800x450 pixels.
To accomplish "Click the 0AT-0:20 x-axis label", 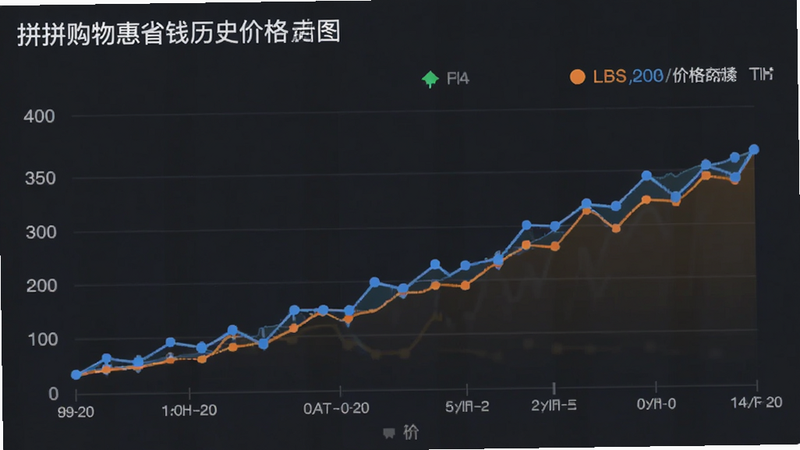I will [x=336, y=408].
